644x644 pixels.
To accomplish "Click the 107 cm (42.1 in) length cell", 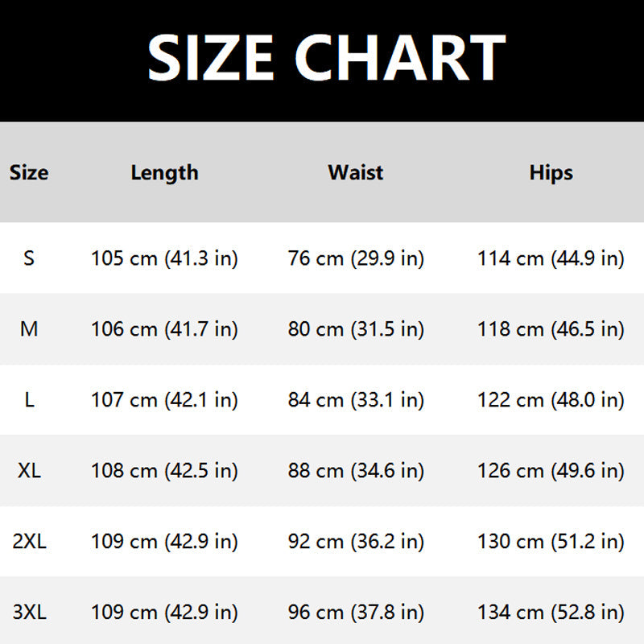I will click(x=164, y=400).
